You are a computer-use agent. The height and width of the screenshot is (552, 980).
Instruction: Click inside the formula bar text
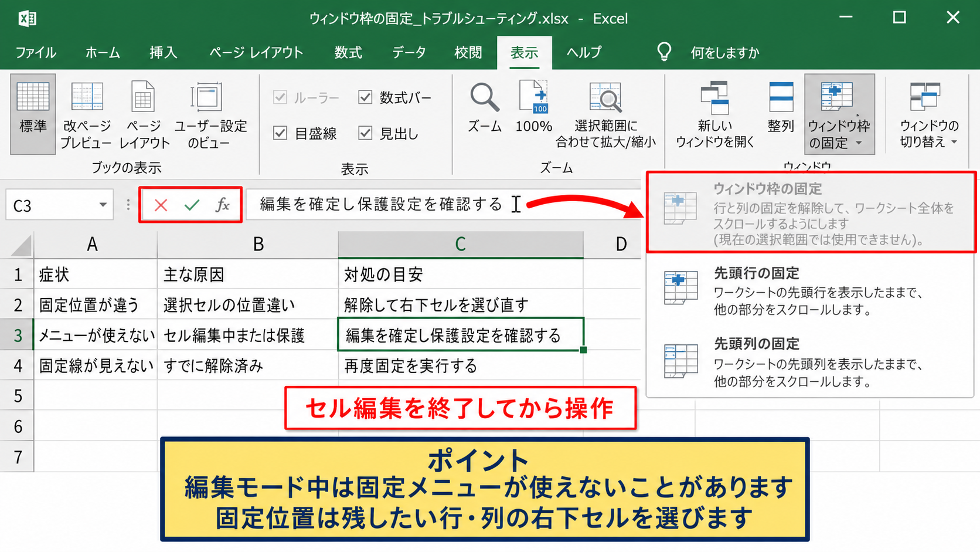click(x=381, y=204)
